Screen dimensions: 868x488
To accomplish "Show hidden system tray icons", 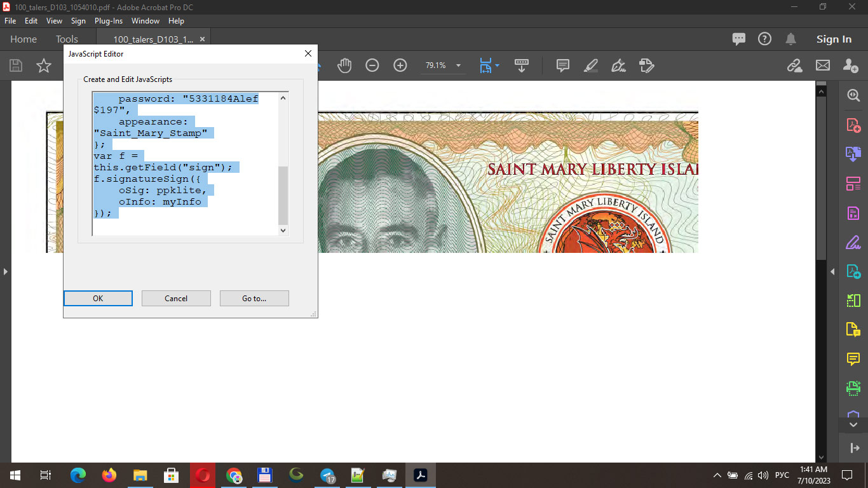I will pos(717,475).
